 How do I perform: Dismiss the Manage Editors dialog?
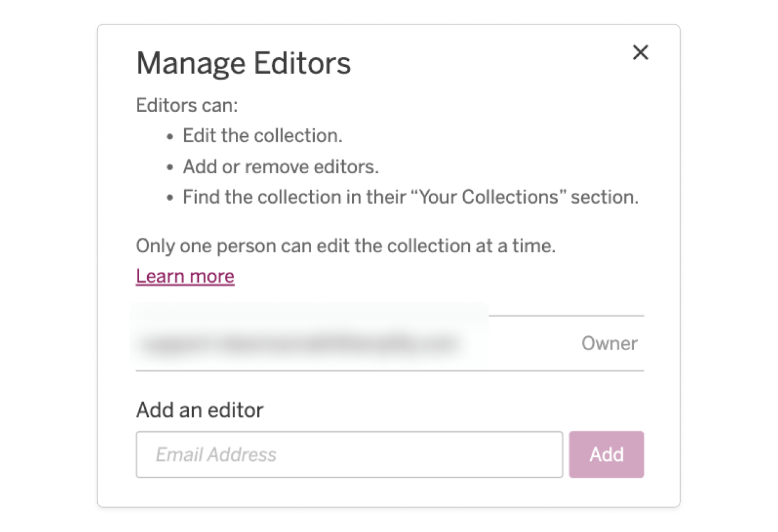pos(641,53)
